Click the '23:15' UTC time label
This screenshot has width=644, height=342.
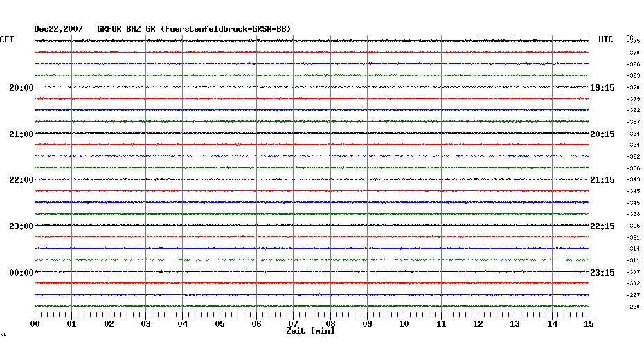602,273
